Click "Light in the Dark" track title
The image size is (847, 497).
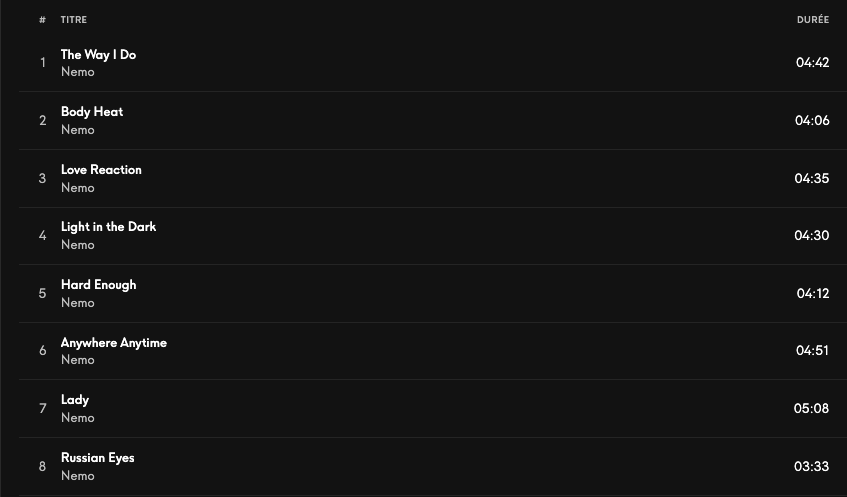(108, 227)
